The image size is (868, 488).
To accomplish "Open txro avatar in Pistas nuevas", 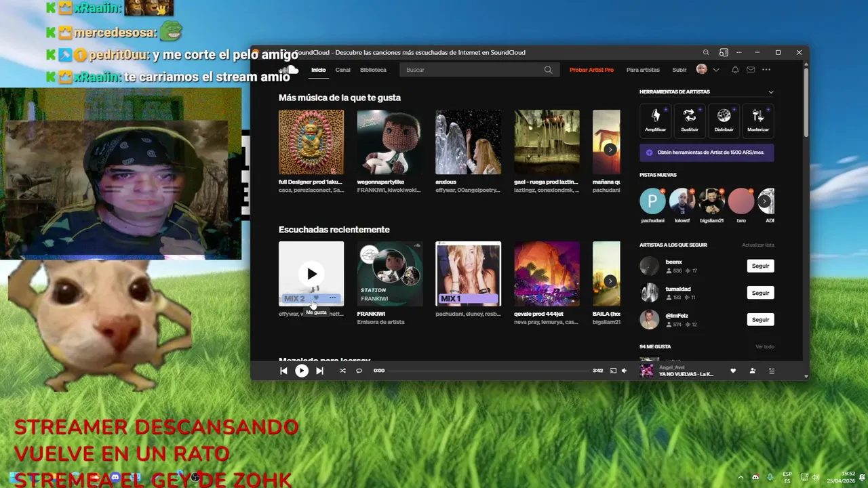I will [741, 201].
